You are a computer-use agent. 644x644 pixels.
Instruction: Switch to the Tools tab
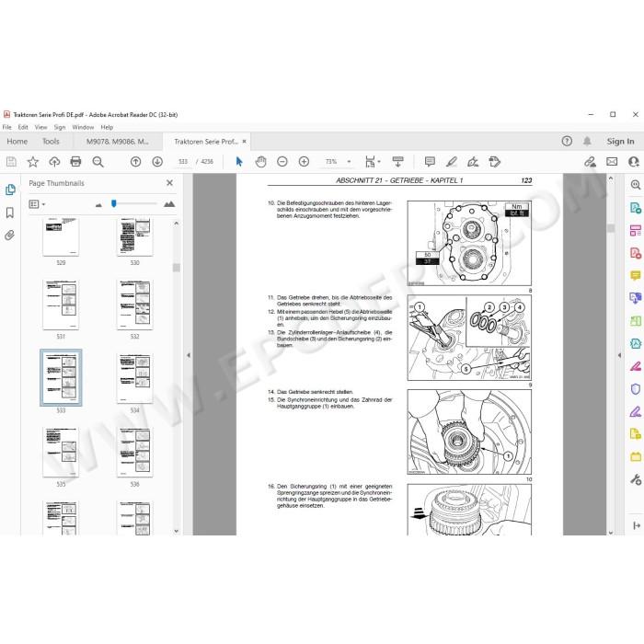pyautogui.click(x=51, y=142)
